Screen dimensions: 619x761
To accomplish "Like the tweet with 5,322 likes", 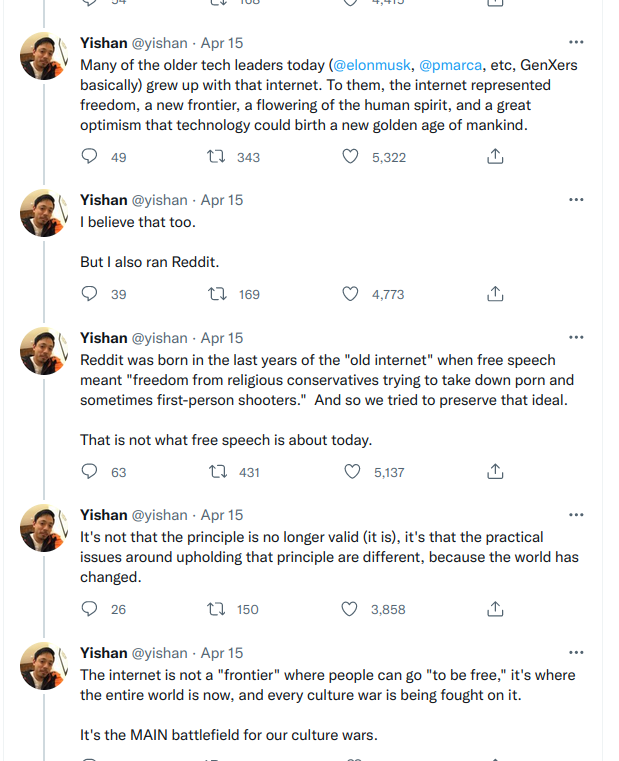I will pos(350,156).
